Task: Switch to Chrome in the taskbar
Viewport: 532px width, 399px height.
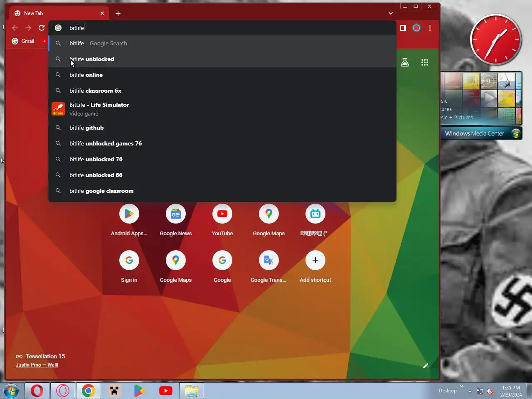Action: tap(89, 391)
